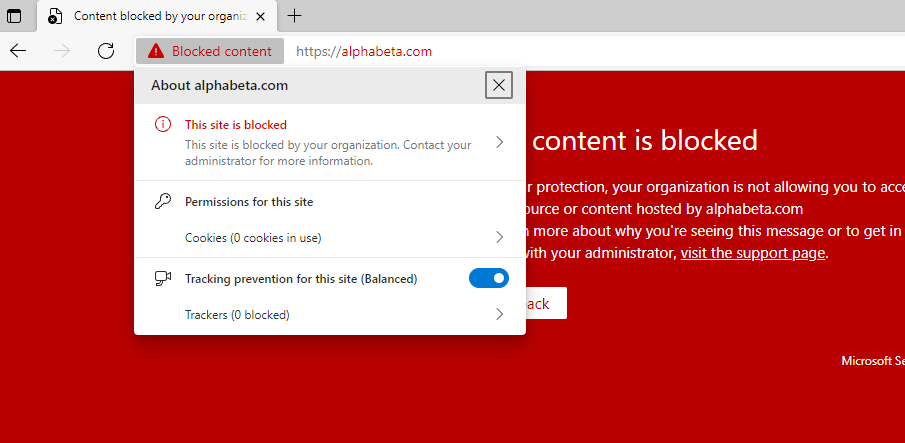Screen dimensions: 905x443
Task: Click the blocked page icon on tab
Action: pos(54,16)
